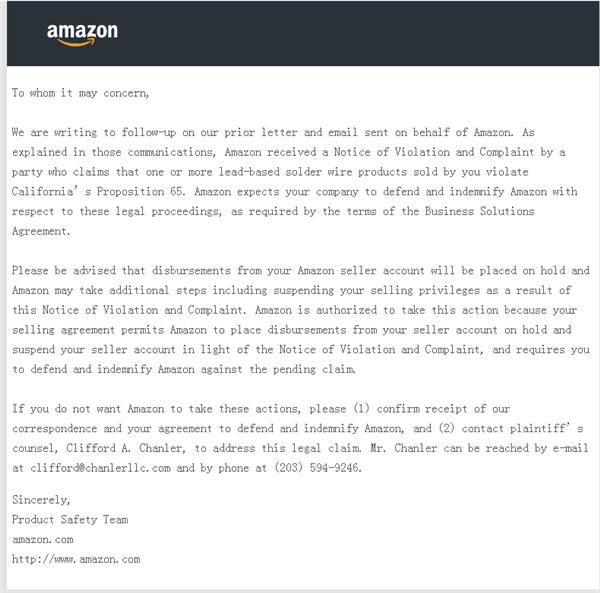Click the orange smile arrow under amazon

tap(76, 42)
